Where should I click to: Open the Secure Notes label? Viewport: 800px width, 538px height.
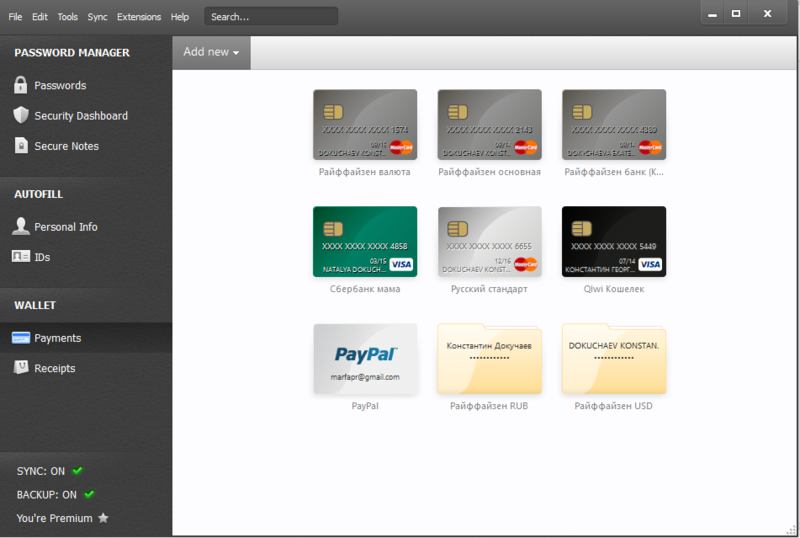pyautogui.click(x=66, y=146)
